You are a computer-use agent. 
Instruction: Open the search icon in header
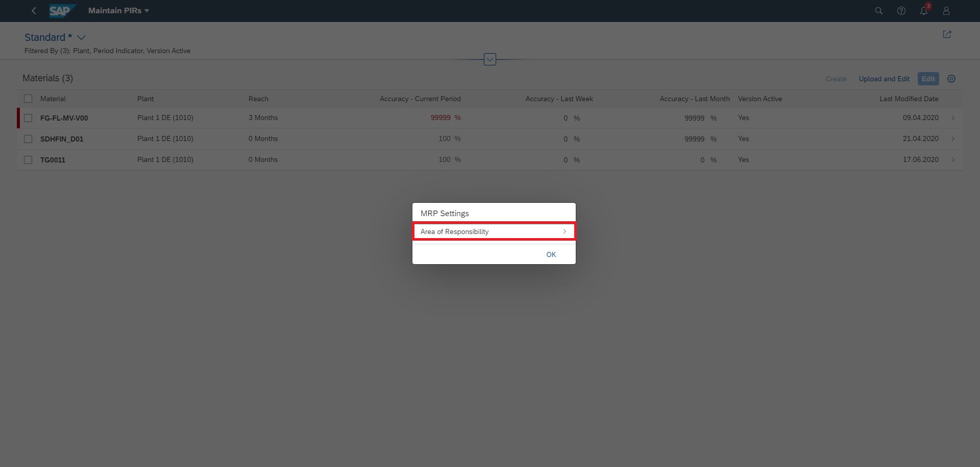tap(878, 11)
